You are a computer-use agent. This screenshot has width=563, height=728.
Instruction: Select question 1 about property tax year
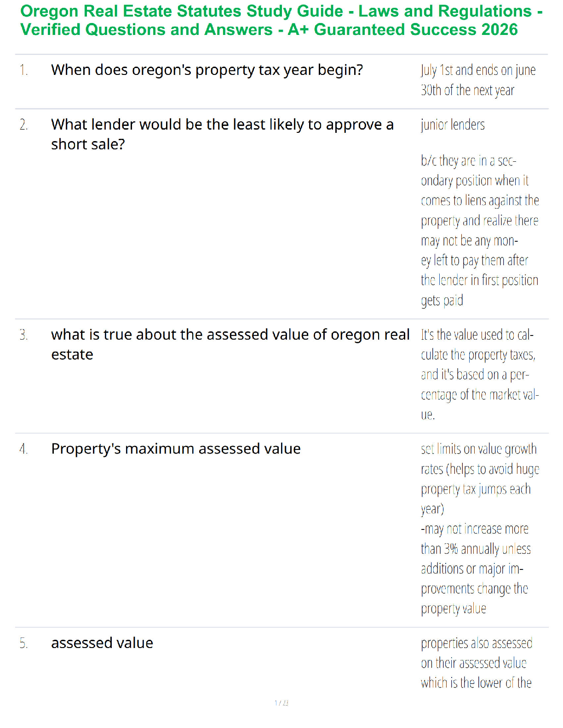point(207,70)
